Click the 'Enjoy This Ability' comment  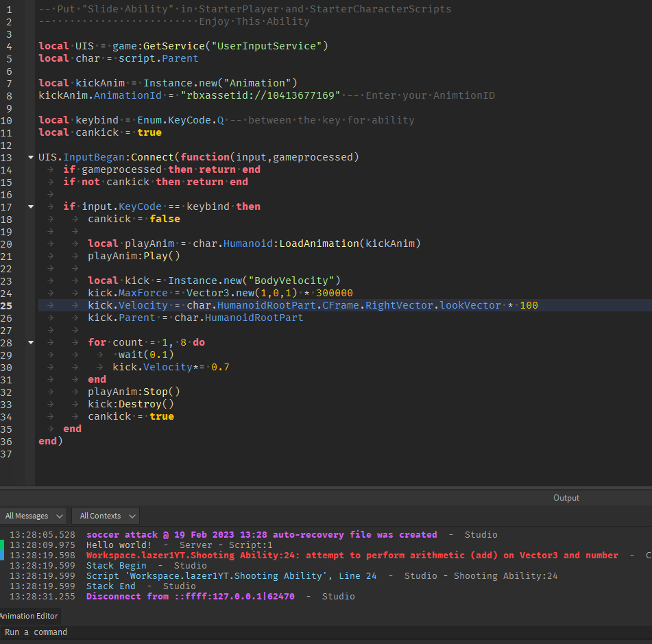254,22
